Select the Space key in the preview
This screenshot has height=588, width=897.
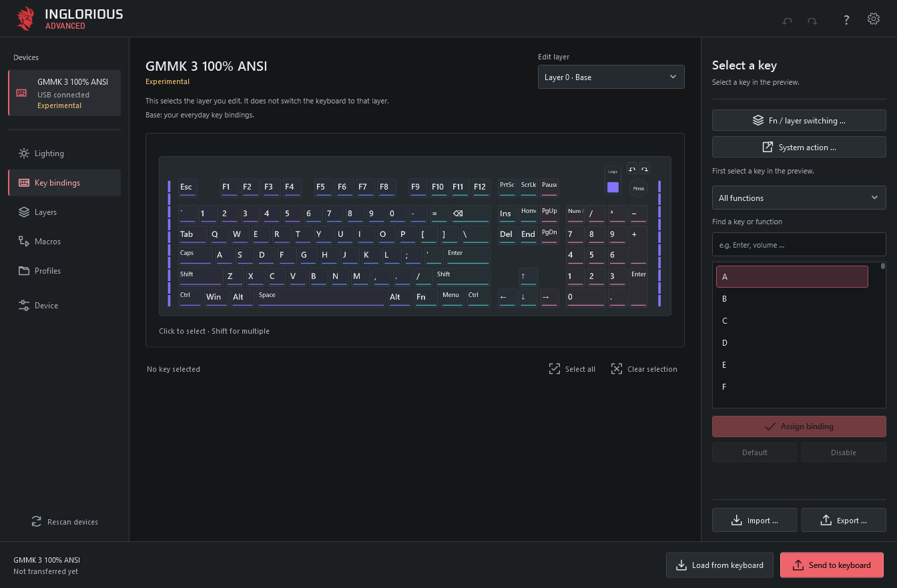click(321, 298)
